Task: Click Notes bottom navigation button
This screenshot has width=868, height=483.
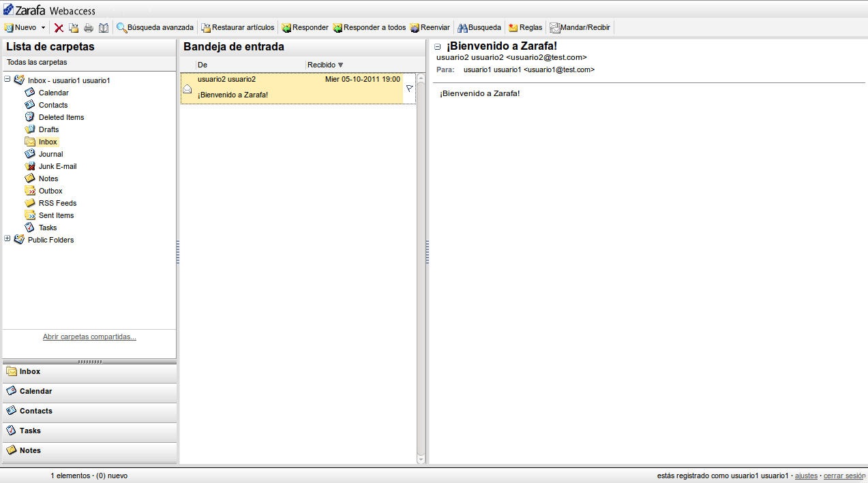Action: (89, 451)
